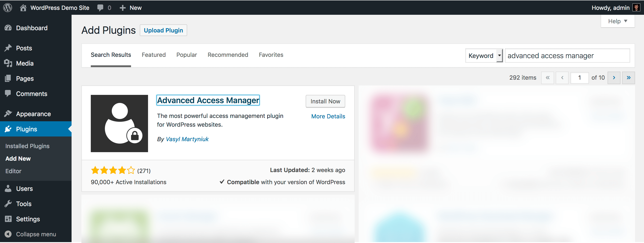The height and width of the screenshot is (243, 644).
Task: Open the Tools menu item
Action: (24, 204)
